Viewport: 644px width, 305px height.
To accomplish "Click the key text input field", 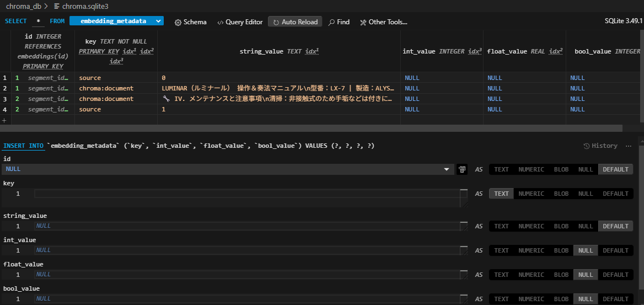I will [x=246, y=194].
